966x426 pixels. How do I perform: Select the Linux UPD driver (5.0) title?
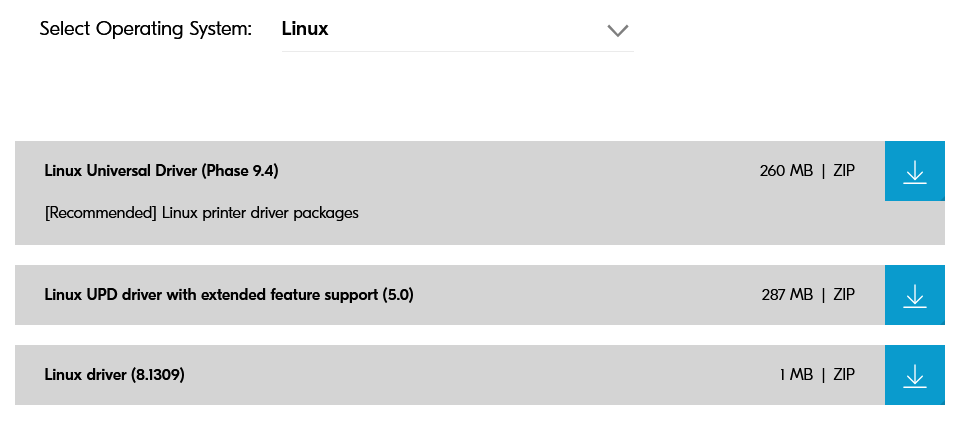coord(229,295)
